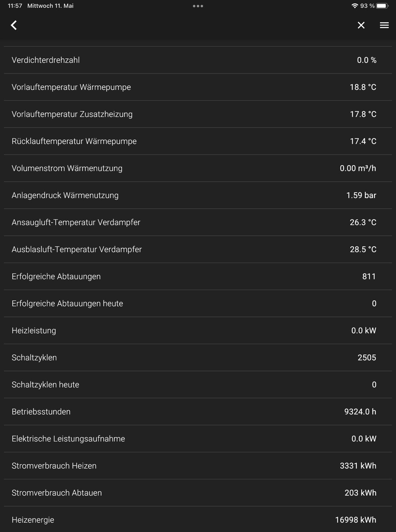Tap the Erfolgreiche Abtauungen heute row

pos(198,303)
